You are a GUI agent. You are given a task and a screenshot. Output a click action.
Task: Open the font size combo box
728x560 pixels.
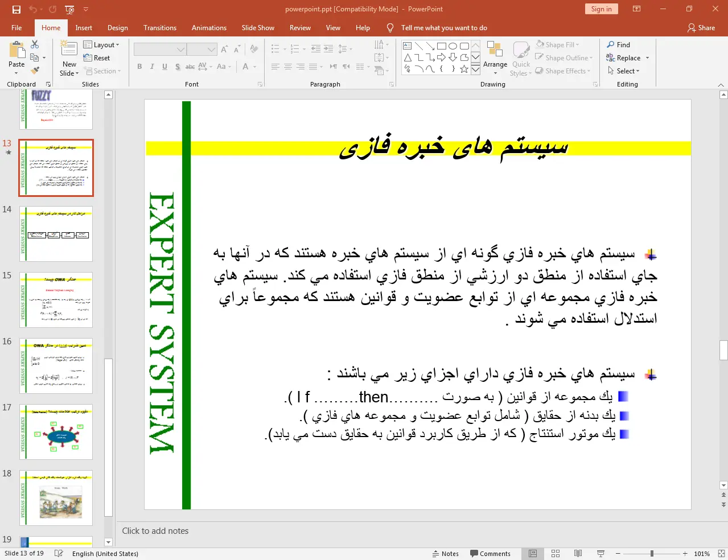click(x=202, y=50)
